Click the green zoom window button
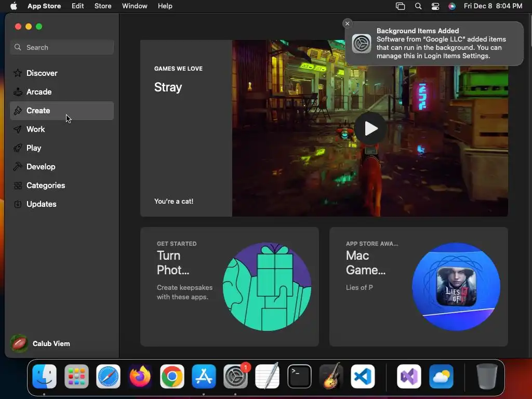532x399 pixels. [39, 26]
